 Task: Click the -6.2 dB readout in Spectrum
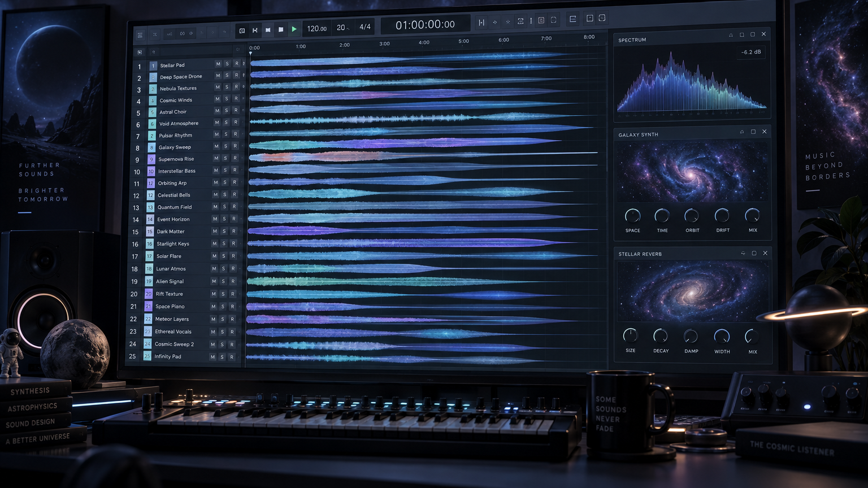751,52
